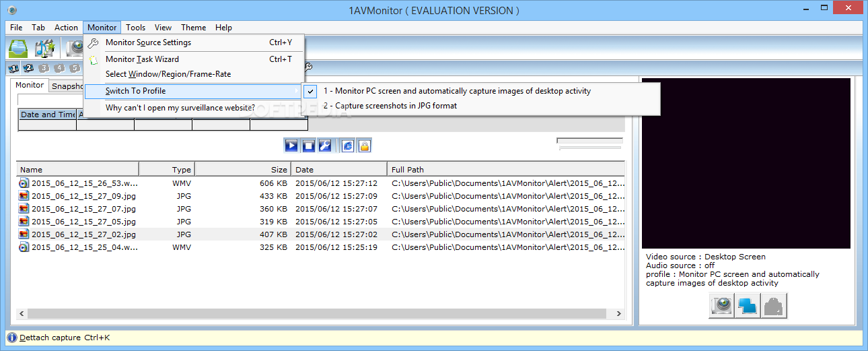The width and height of the screenshot is (868, 351).
Task: Open Monitor Task Wizard from menu
Action: pos(194,59)
